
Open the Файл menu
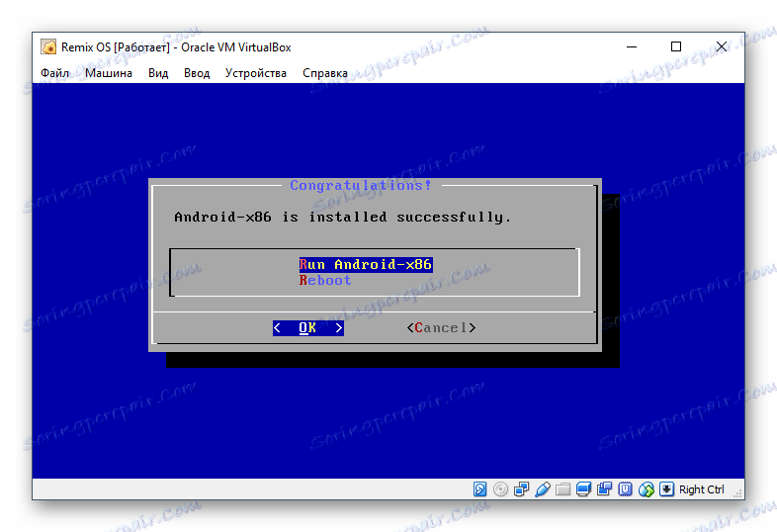[54, 73]
